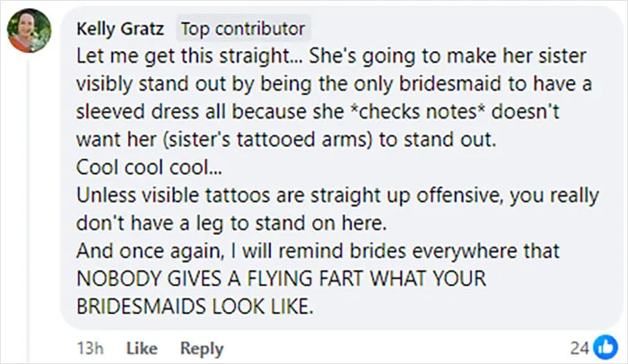Like Kelly Gratz's comment

[142, 348]
